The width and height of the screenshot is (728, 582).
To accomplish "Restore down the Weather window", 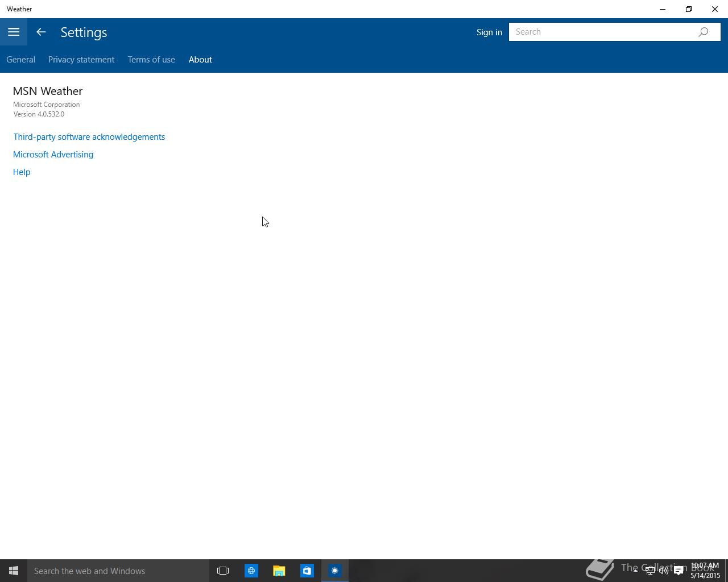I will pos(689,9).
